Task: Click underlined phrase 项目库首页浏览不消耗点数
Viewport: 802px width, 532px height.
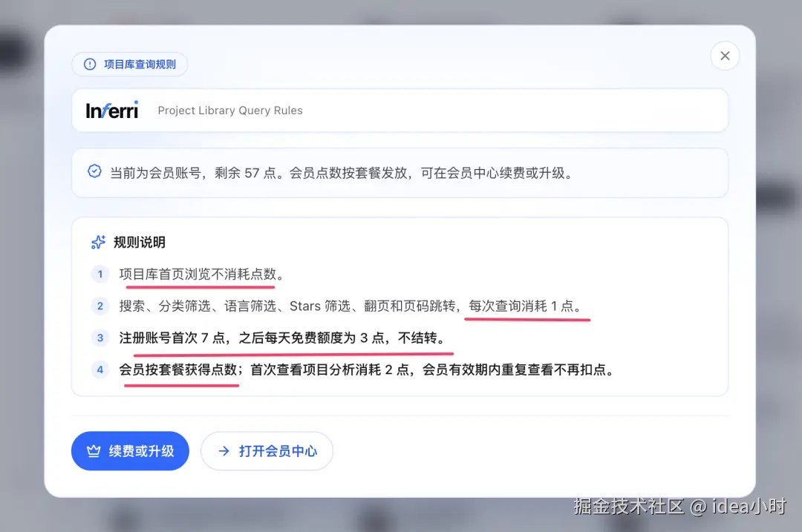Action: pos(197,274)
